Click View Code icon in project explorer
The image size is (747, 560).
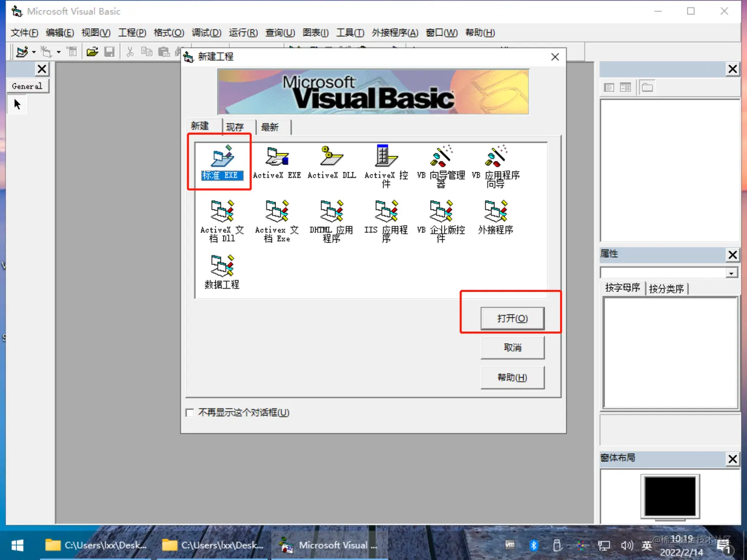point(609,87)
